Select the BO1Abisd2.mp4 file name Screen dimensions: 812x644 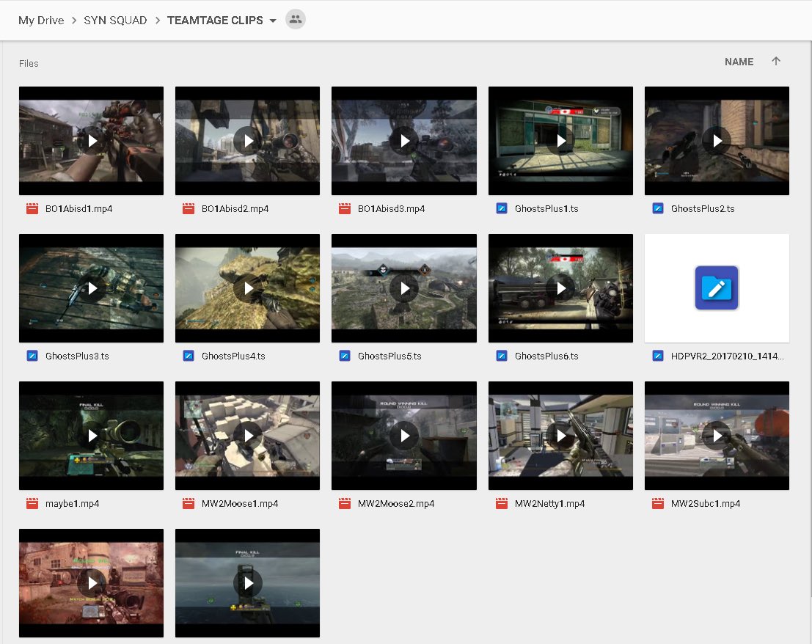tap(235, 208)
